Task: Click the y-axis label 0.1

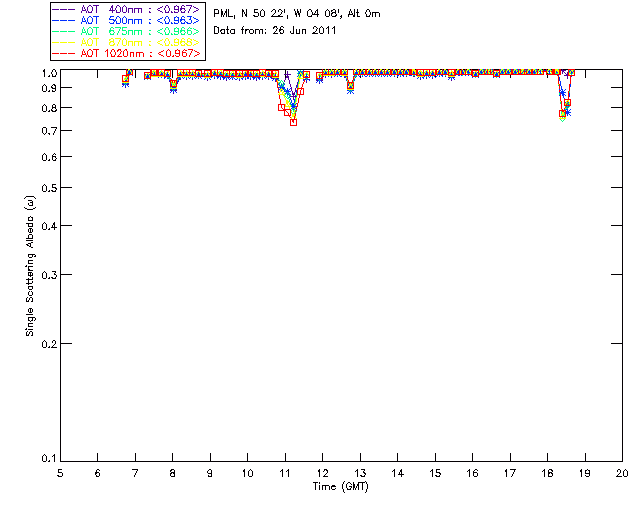Action: coord(49,459)
